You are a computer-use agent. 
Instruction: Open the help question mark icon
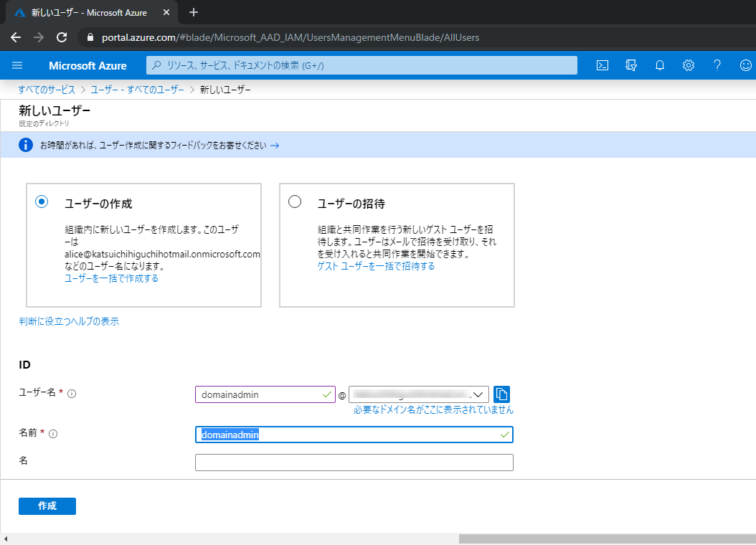717,65
